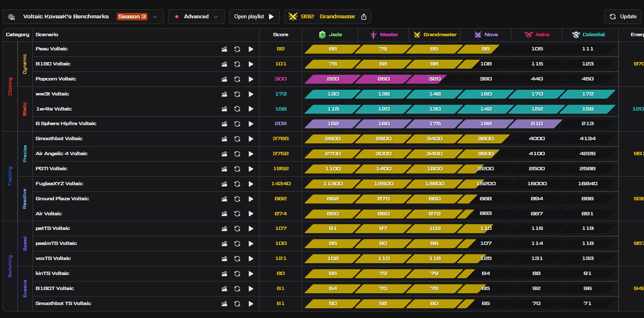Refresh the Pasu Voltaic score

(237, 49)
